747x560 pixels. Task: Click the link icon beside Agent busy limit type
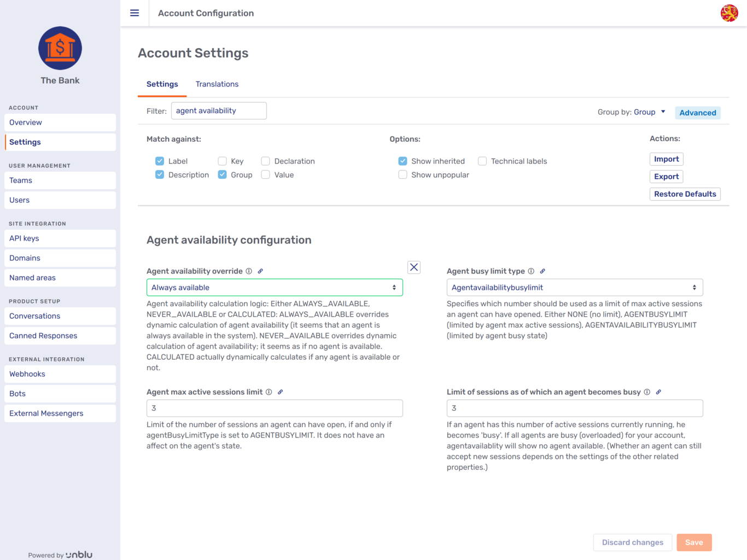coord(542,271)
